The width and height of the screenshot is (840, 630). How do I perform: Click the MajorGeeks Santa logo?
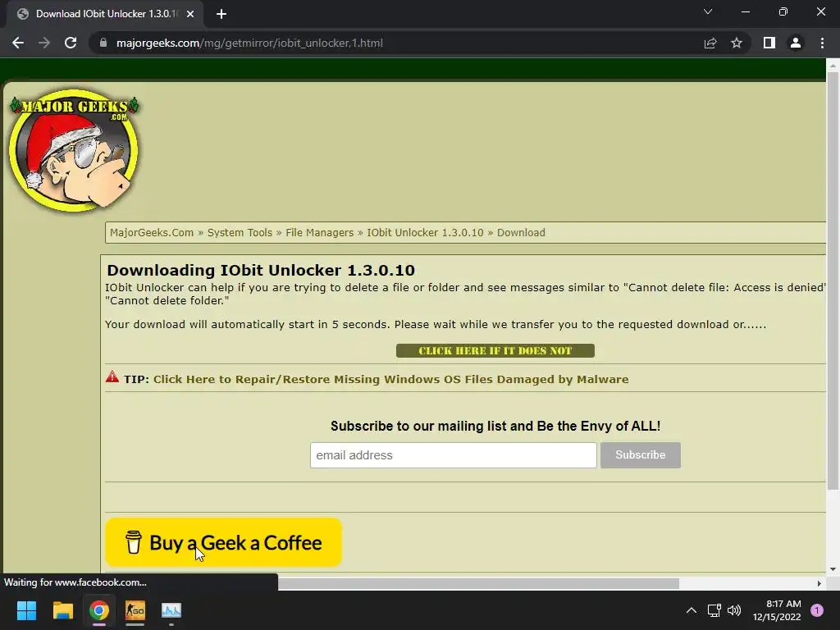tap(74, 150)
